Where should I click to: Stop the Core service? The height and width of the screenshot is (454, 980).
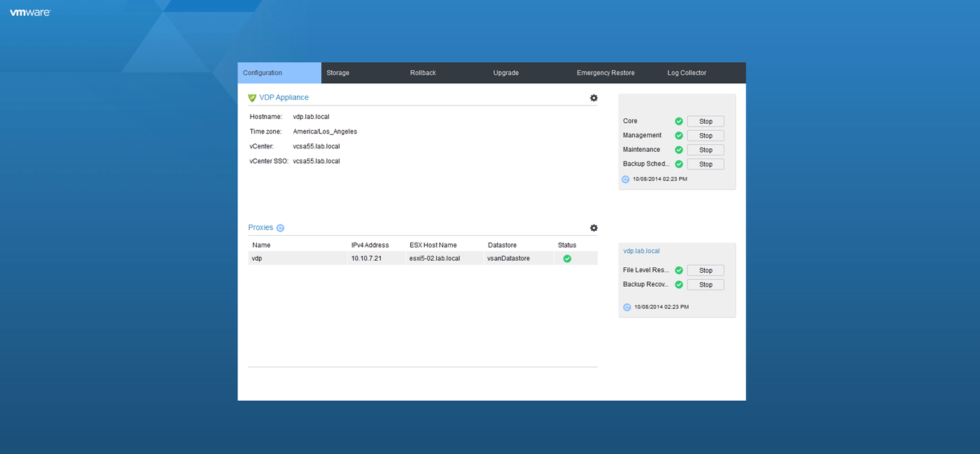tap(706, 121)
